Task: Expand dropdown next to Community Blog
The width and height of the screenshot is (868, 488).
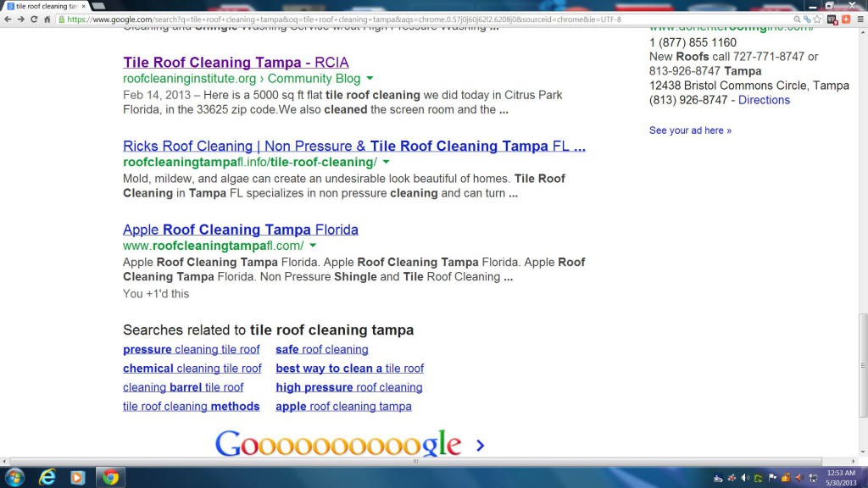Action: (x=371, y=79)
